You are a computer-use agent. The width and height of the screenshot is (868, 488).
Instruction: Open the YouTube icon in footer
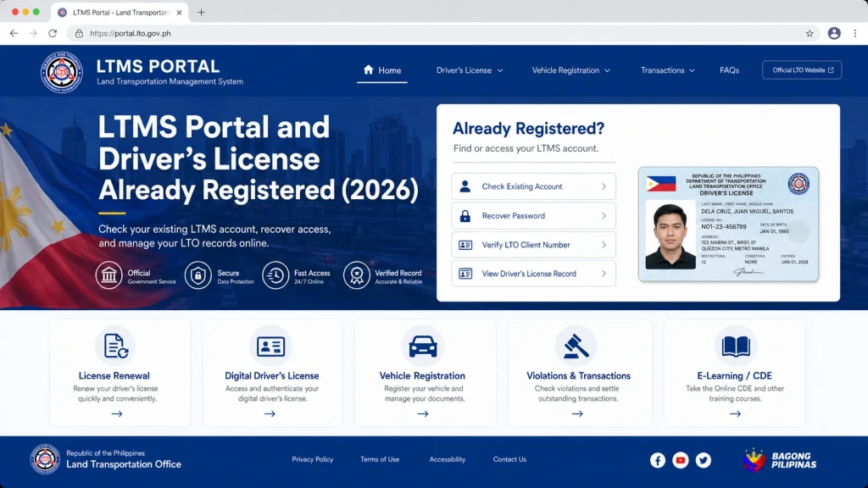[681, 460]
